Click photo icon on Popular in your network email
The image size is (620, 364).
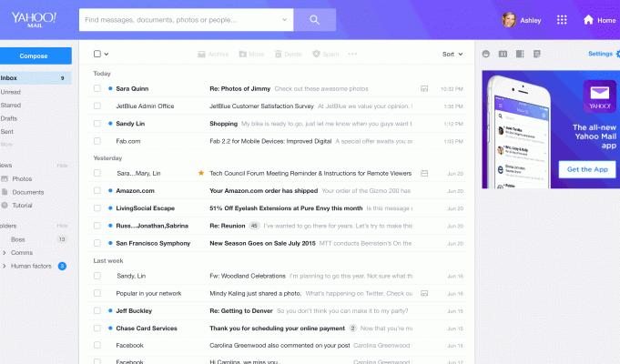tap(424, 293)
